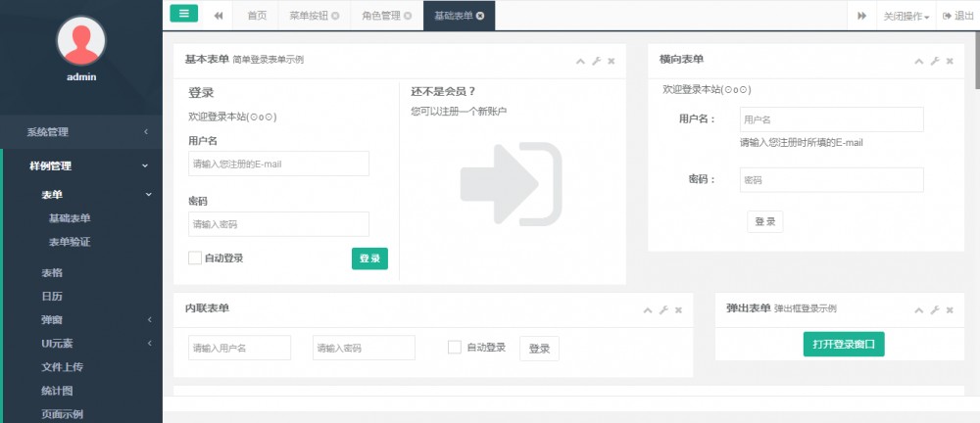The height and width of the screenshot is (423, 980).
Task: Close the 基础表单 tab via its x icon
Action: pyautogui.click(x=480, y=17)
